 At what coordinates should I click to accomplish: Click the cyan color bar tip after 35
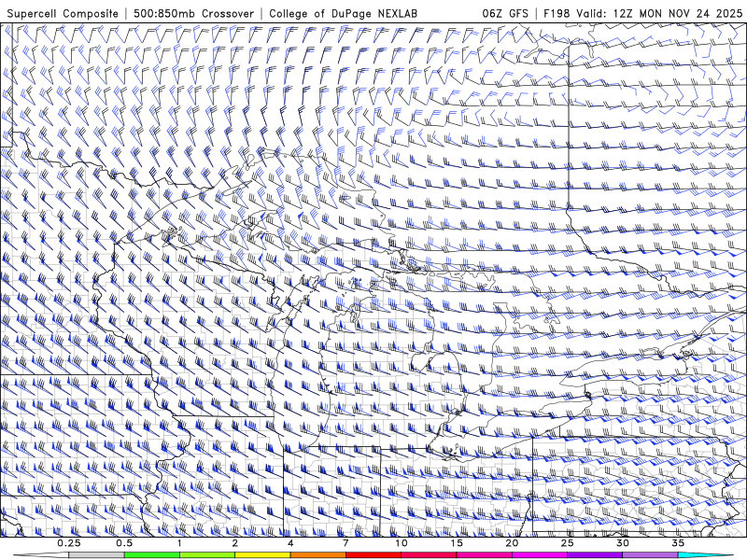706,555
